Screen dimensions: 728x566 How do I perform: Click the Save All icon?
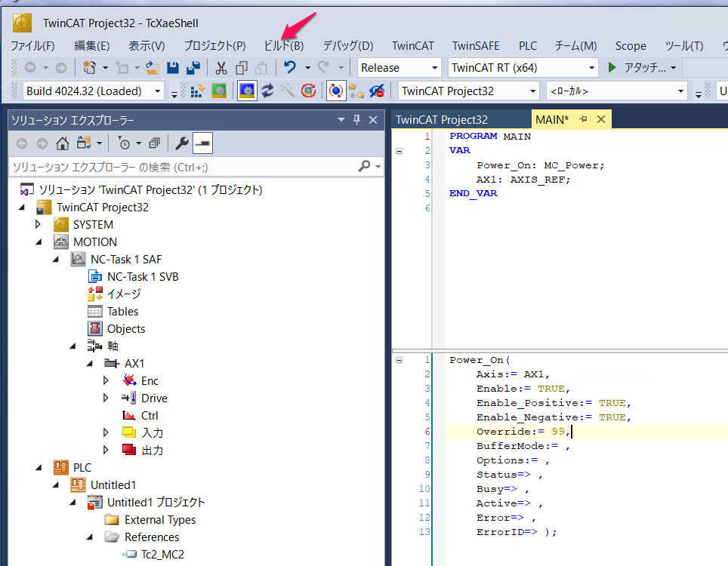[193, 68]
